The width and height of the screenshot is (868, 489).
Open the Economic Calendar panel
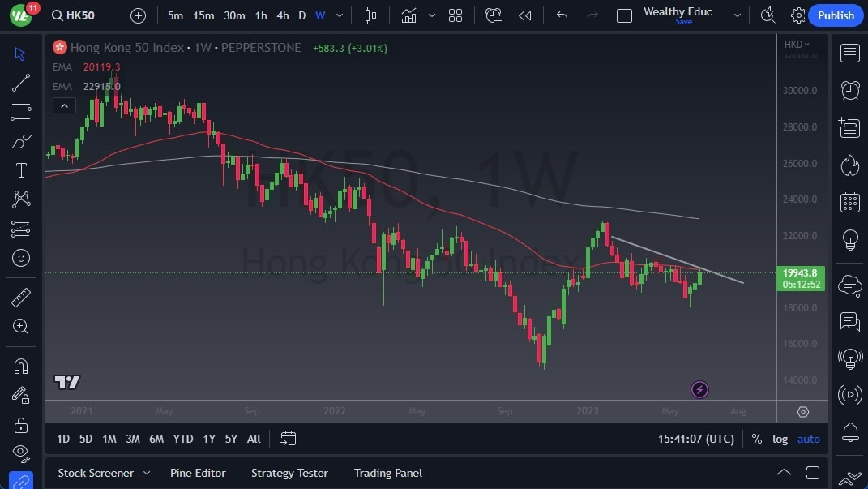(x=849, y=202)
